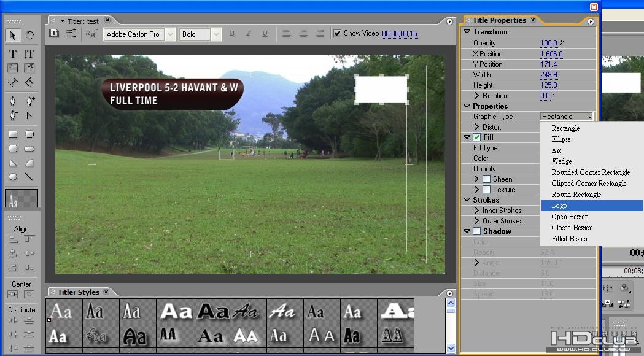Toggle Italic text formatting
The height and width of the screenshot is (356, 644).
coord(248,34)
